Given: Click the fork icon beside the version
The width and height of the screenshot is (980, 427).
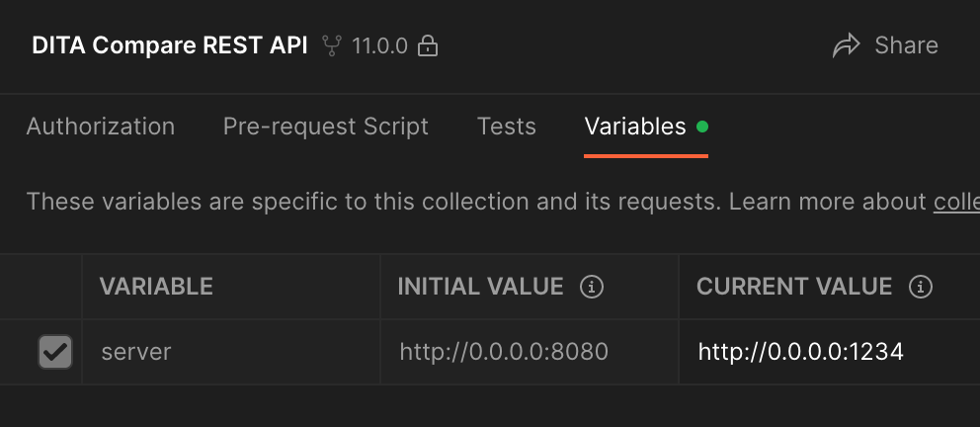Looking at the screenshot, I should pyautogui.click(x=332, y=45).
